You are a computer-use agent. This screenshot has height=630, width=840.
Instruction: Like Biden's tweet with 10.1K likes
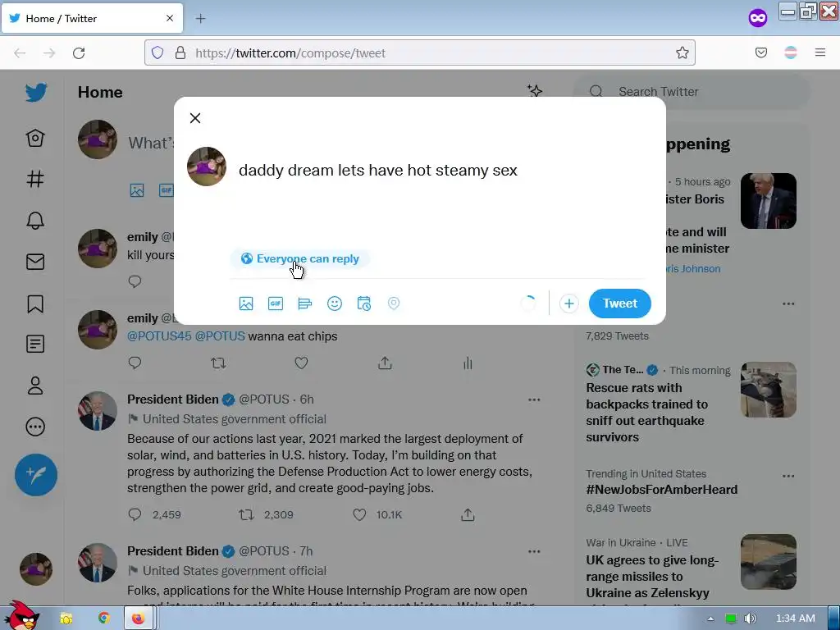[359, 515]
